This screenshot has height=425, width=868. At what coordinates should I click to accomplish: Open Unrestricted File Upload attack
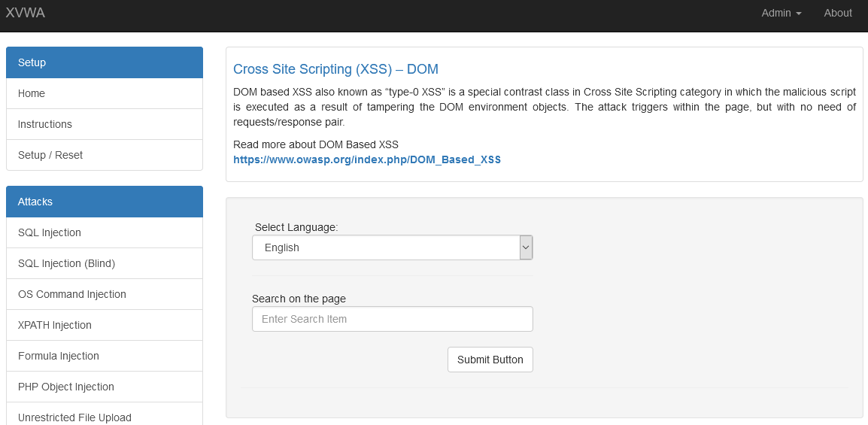(74, 417)
